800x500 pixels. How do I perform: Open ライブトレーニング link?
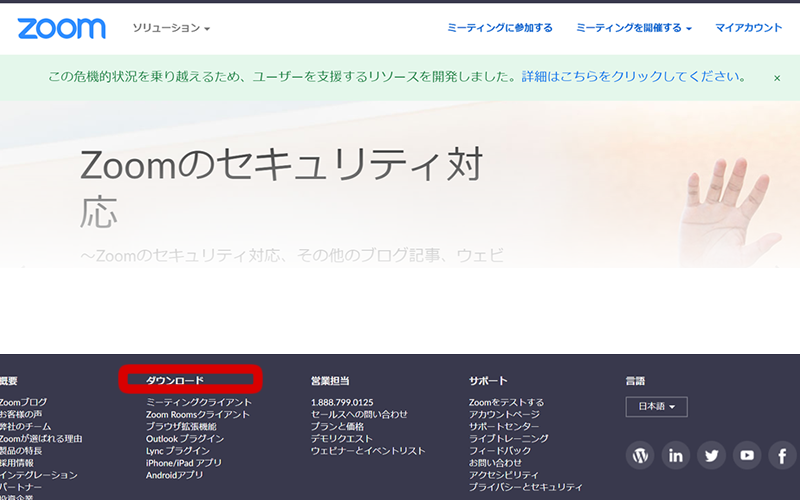click(509, 439)
